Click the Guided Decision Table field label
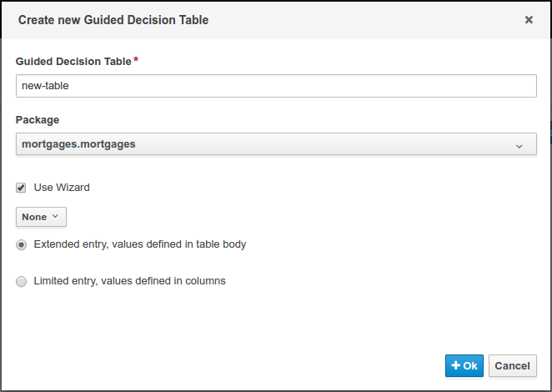552x392 pixels. 73,62
